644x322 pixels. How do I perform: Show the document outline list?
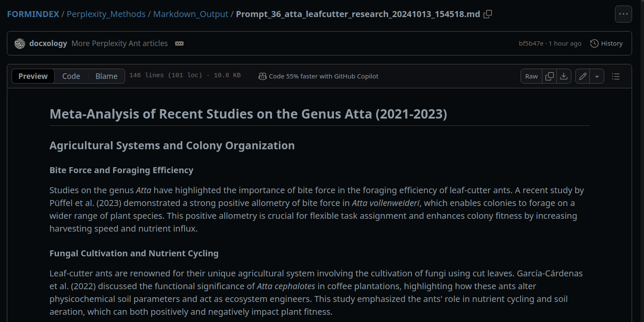(x=615, y=76)
